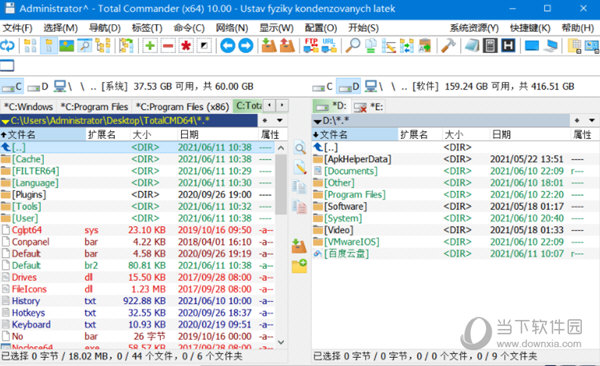Open the 命令(C) menu
The image size is (600, 366).
[x=189, y=28]
